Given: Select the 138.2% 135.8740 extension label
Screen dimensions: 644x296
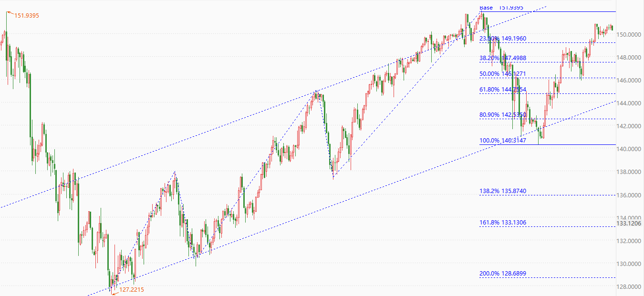Looking at the screenshot, I should point(503,191).
